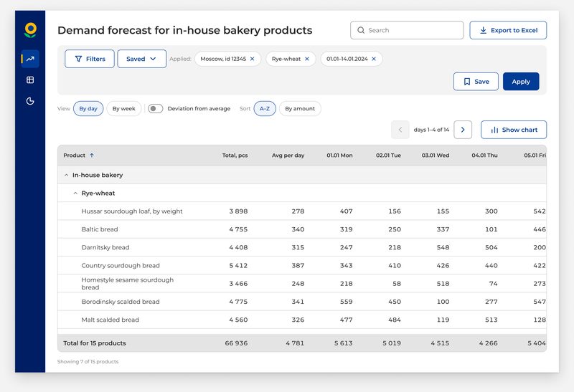Select the Darnitsky bread row

click(x=302, y=247)
